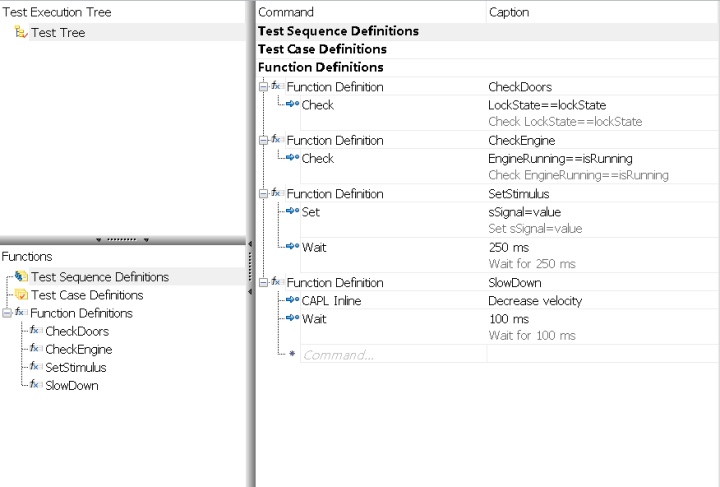Click the Set command text

310,212
